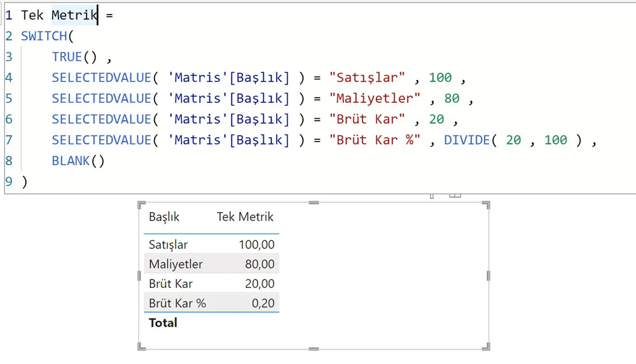
Task: Click TRUE() in the formula
Action: click(74, 57)
